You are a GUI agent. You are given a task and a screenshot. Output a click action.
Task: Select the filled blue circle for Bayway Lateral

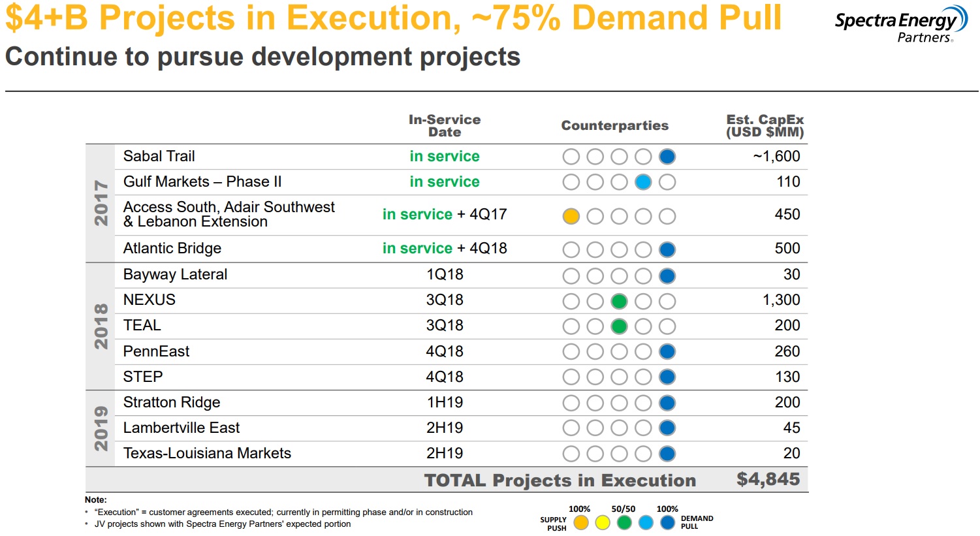667,276
